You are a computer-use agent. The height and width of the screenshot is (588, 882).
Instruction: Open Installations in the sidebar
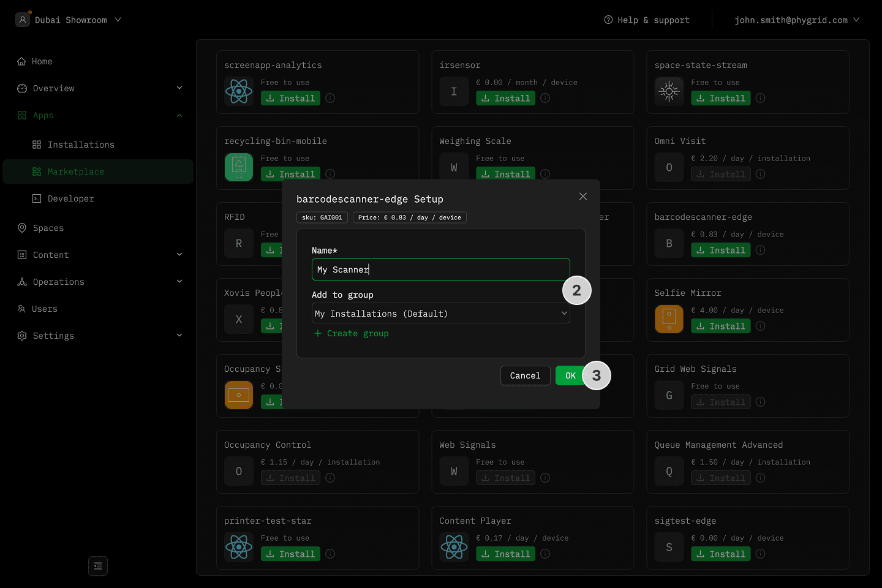(81, 145)
